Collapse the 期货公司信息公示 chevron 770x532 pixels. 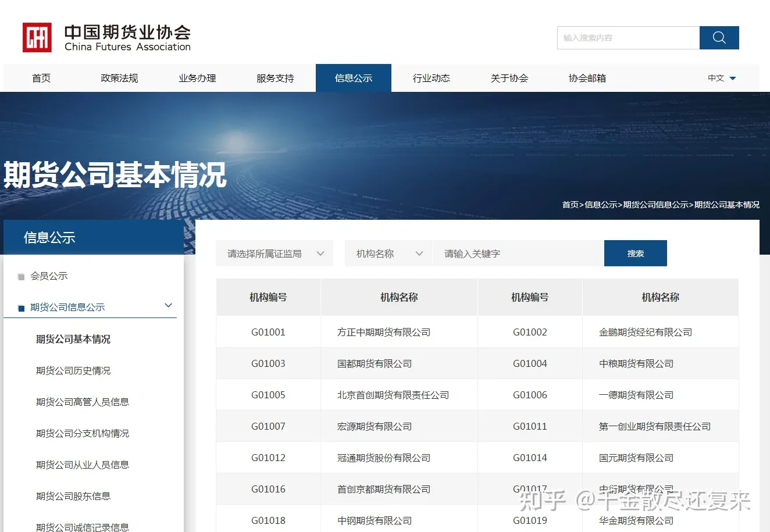point(169,306)
